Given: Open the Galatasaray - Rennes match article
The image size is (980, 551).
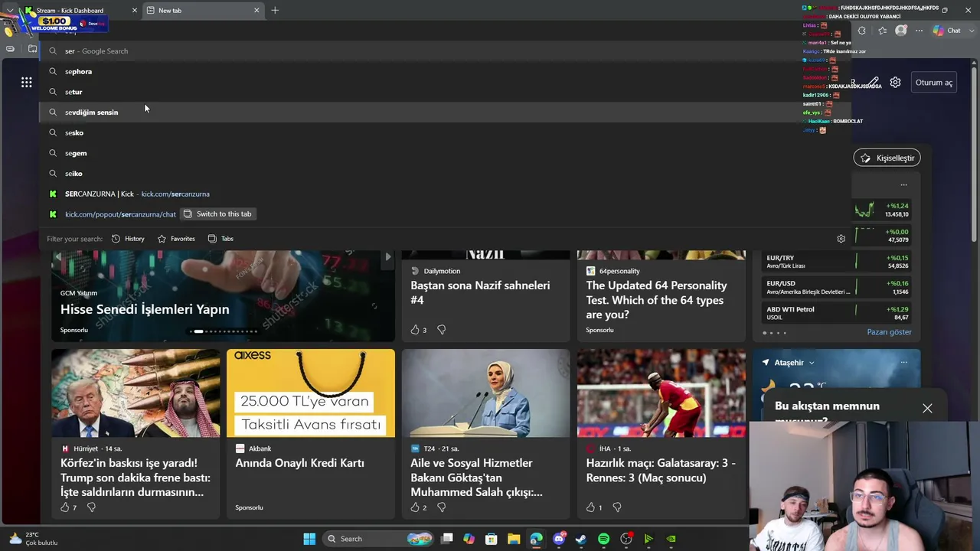Looking at the screenshot, I should pyautogui.click(x=661, y=471).
